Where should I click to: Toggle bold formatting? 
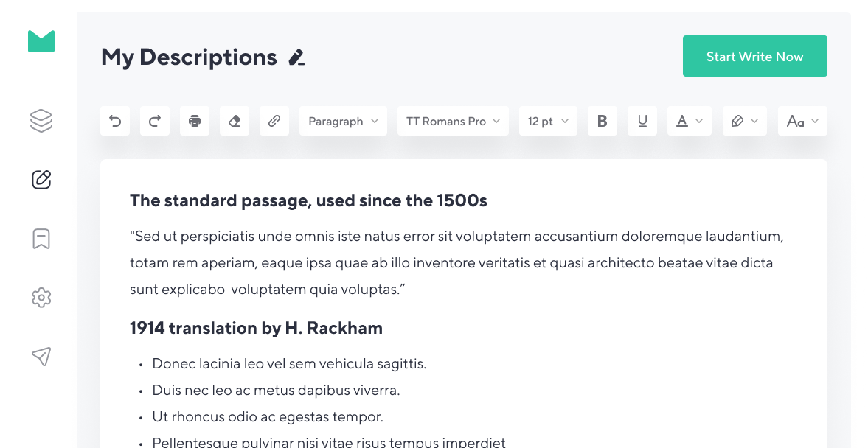[x=603, y=121]
